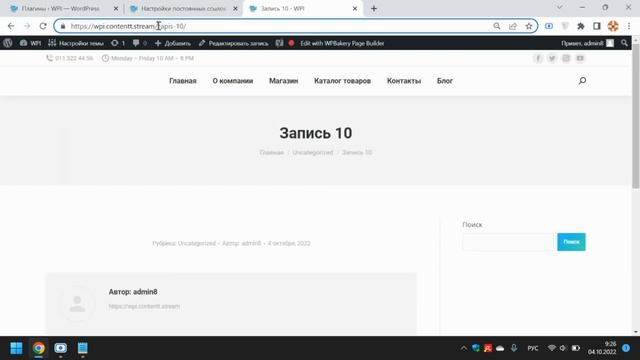640x360 pixels.
Task: Switch language from РУС indicator
Action: [533, 348]
